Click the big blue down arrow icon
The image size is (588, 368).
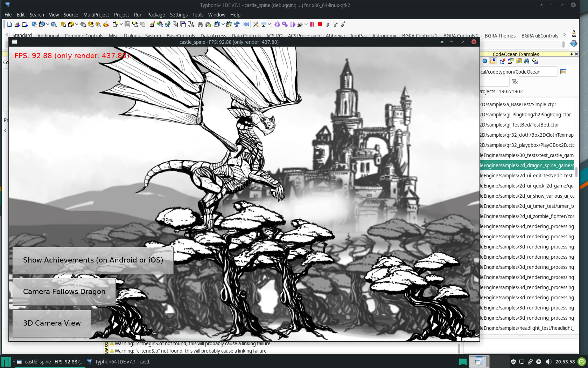[574, 43]
